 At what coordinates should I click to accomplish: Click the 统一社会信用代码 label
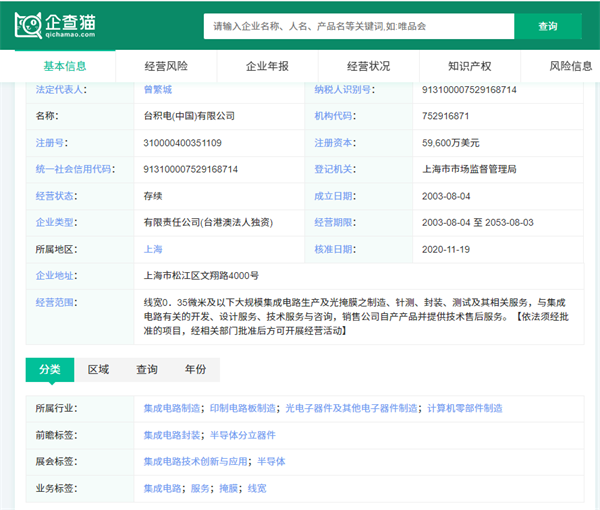click(x=73, y=169)
